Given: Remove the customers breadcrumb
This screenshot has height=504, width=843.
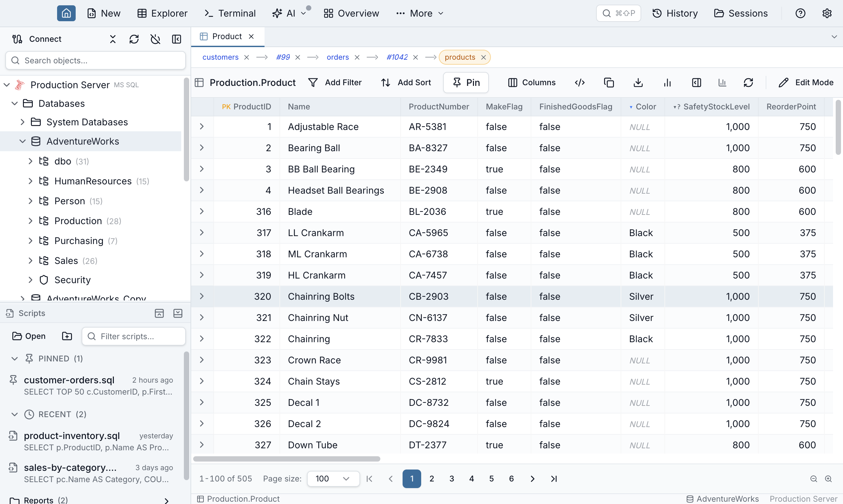Looking at the screenshot, I should coord(247,57).
